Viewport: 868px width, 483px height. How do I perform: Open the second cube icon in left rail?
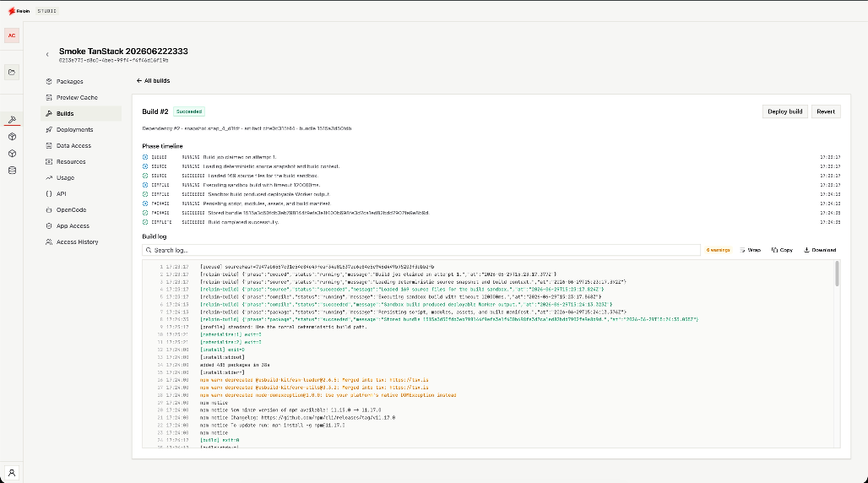pos(12,154)
